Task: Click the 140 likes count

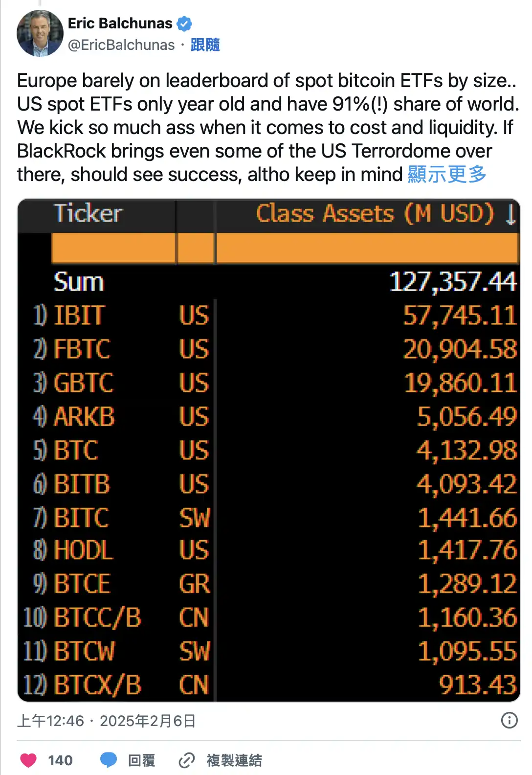Action: pyautogui.click(x=60, y=760)
